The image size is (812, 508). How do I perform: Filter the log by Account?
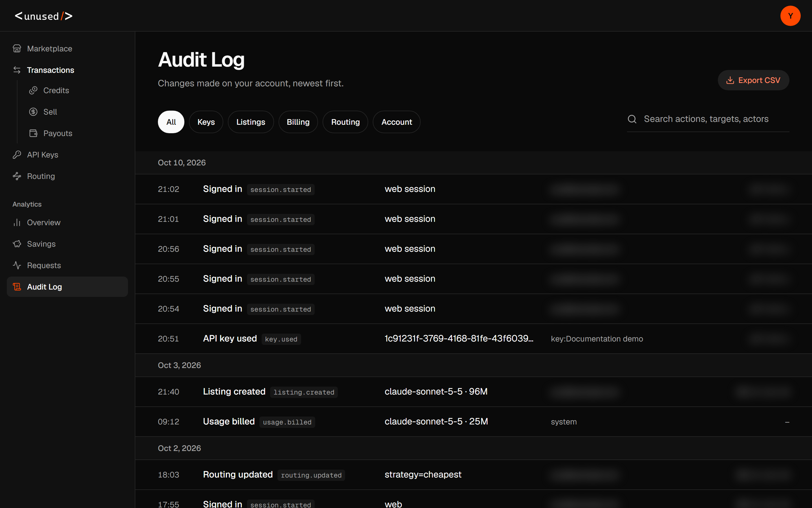[397, 122]
